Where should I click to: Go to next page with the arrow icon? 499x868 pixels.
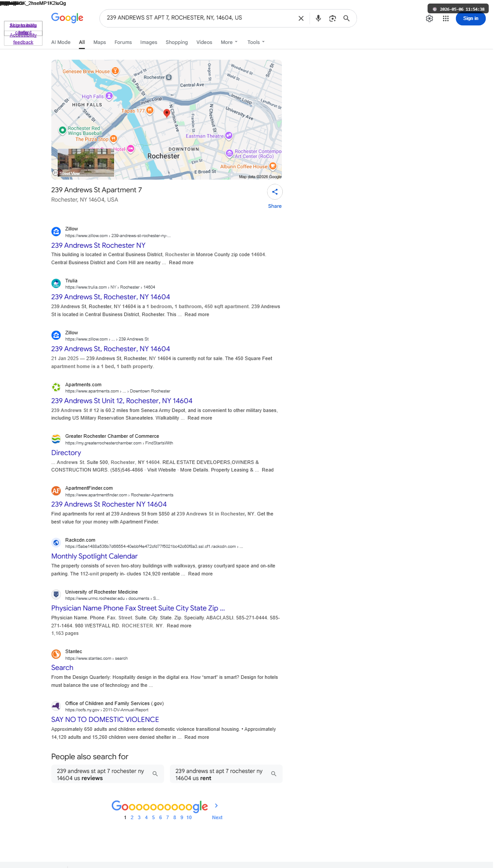216,805
